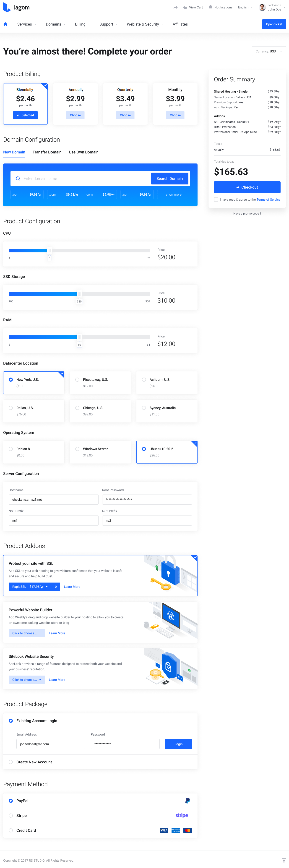
Task: Switch to Transfer Domain tab
Action: [x=47, y=152]
